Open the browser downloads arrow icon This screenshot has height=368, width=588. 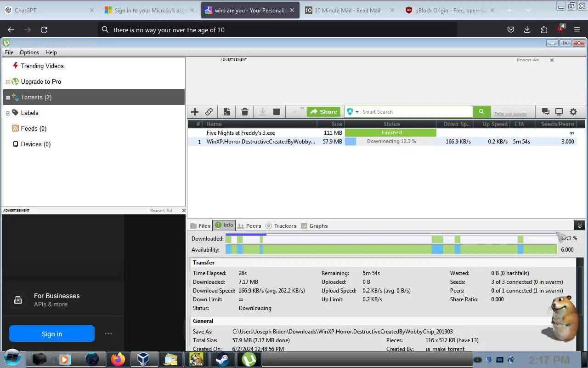point(527,29)
